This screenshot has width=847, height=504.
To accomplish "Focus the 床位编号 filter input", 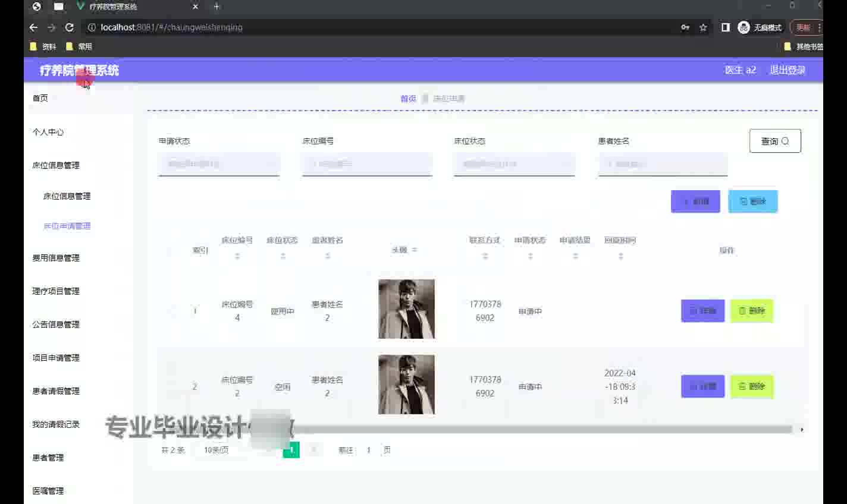I will click(367, 164).
